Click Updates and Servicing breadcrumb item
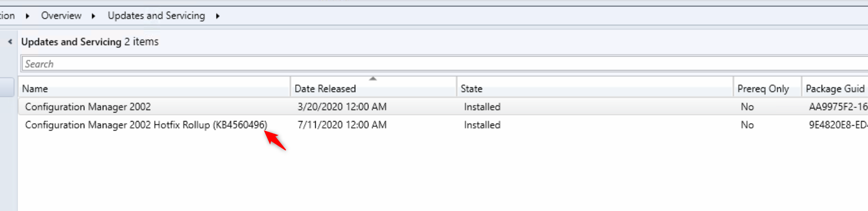868x211 pixels. [x=156, y=16]
